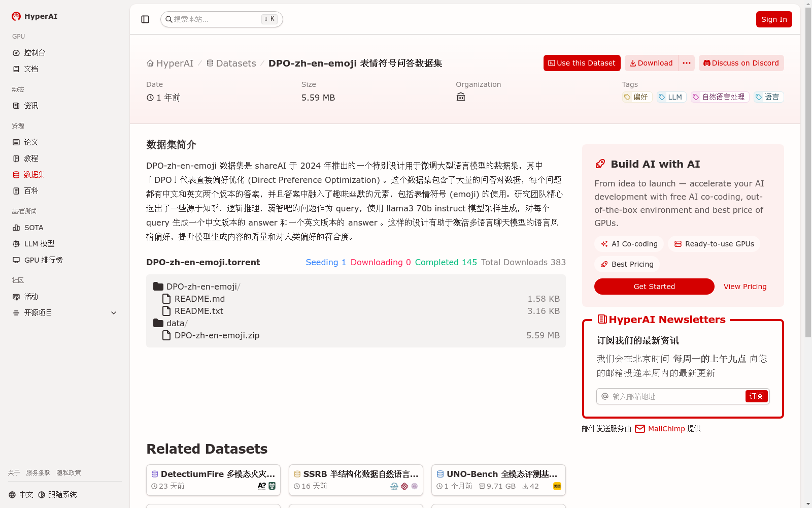Click the Seeding 1 status text
The width and height of the screenshot is (812, 508).
[x=326, y=262]
